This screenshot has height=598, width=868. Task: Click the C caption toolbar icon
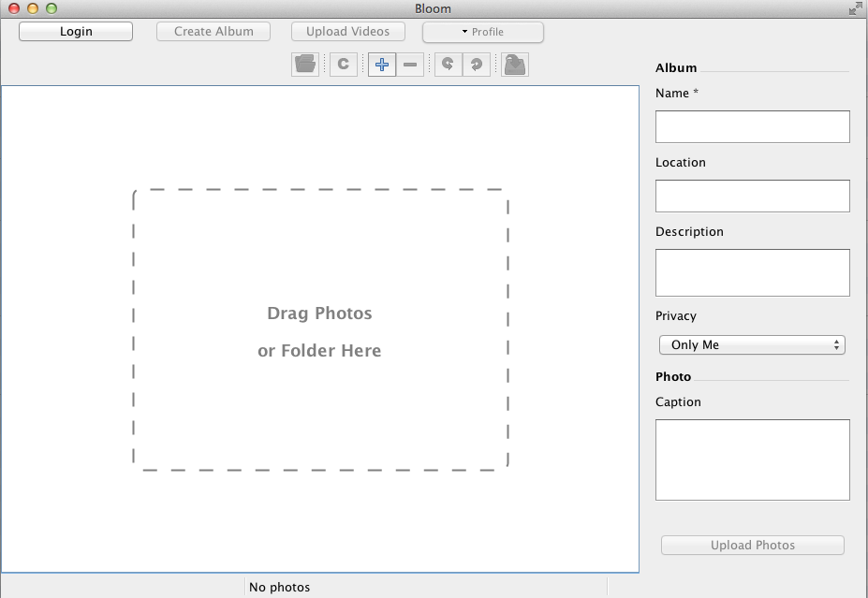click(x=344, y=64)
